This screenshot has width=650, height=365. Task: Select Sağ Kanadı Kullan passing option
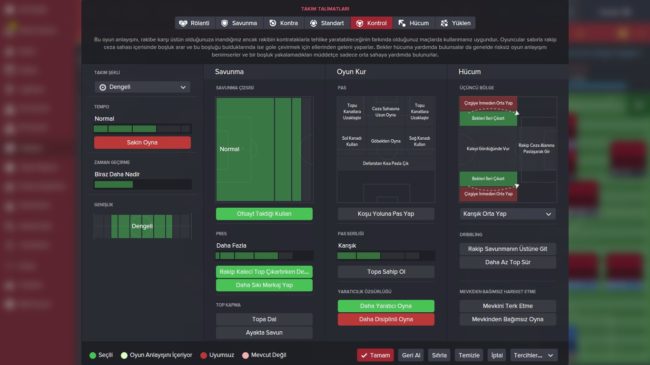[x=420, y=141]
